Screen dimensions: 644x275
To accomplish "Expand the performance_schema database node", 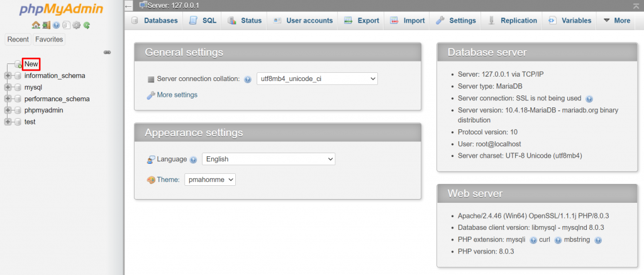I will coord(8,99).
